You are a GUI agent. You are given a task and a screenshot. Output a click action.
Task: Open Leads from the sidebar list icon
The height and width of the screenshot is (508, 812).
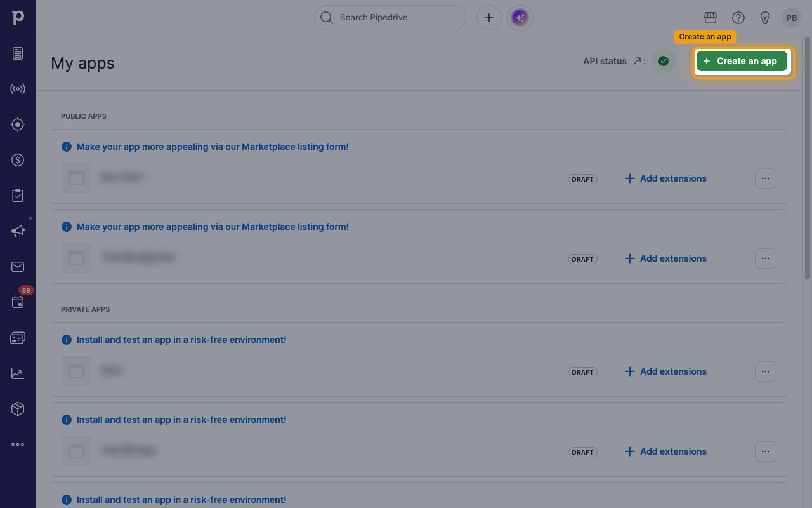pyautogui.click(x=18, y=53)
